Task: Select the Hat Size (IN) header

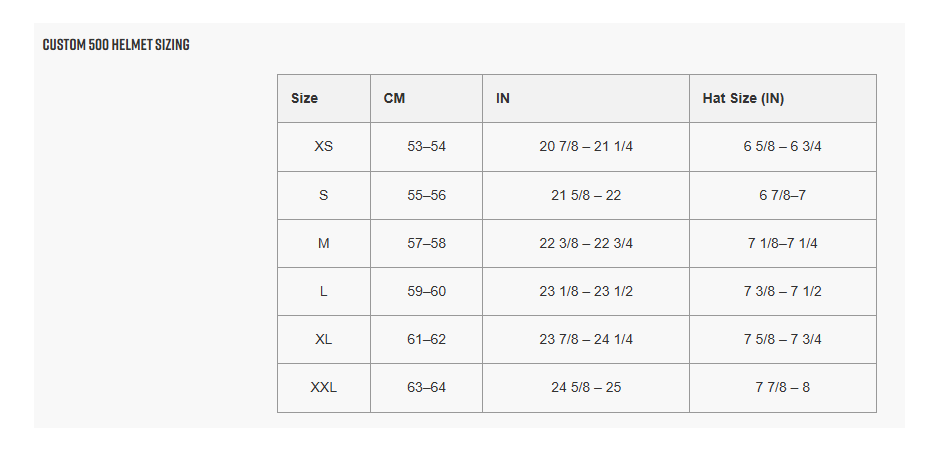Action: point(743,98)
